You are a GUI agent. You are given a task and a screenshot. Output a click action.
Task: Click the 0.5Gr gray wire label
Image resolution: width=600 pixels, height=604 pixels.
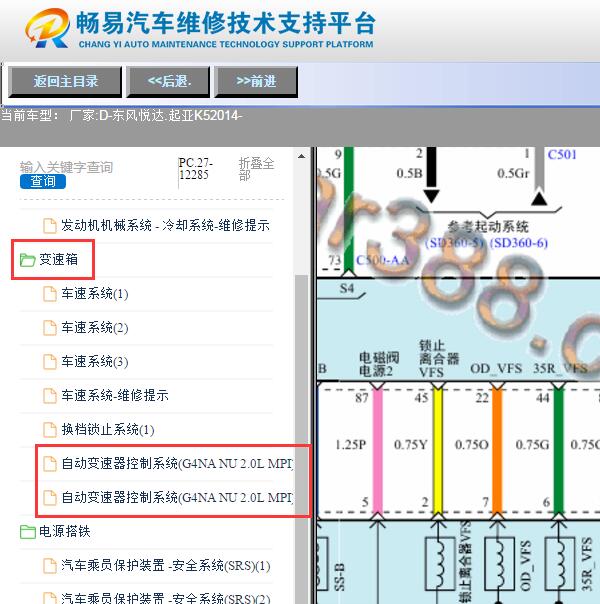(x=513, y=173)
